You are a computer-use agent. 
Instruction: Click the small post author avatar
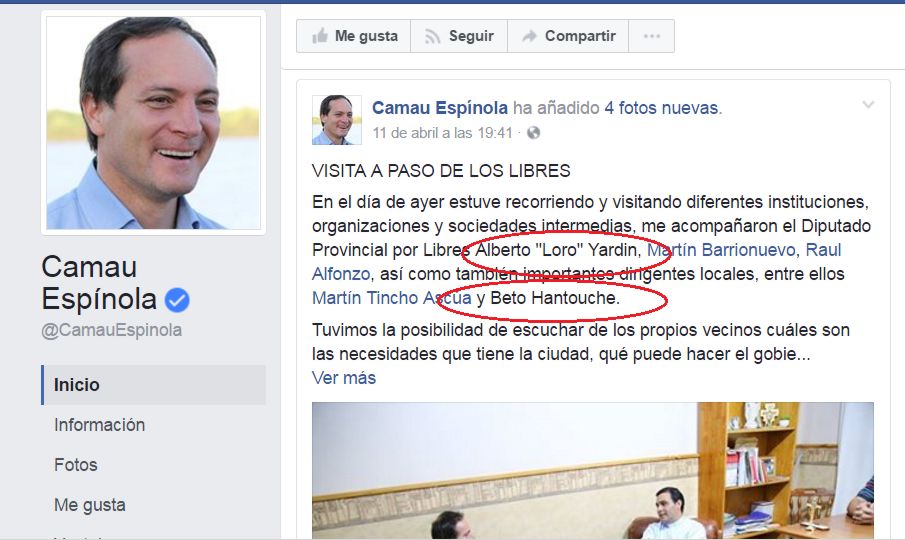(x=336, y=120)
